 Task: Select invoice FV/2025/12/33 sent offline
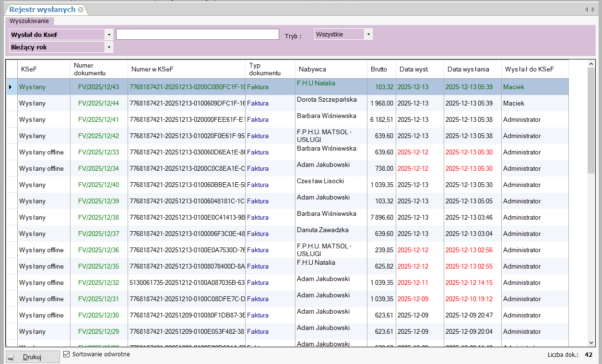pos(98,153)
